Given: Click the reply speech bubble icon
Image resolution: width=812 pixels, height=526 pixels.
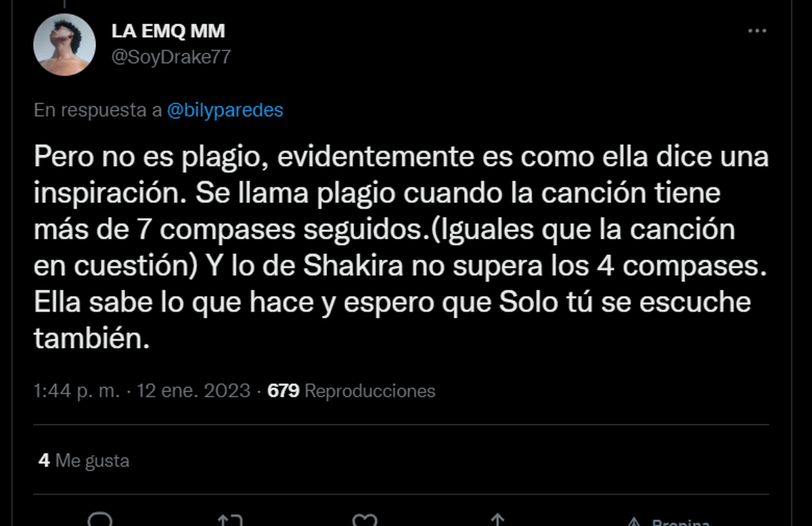Looking at the screenshot, I should click(x=100, y=521).
